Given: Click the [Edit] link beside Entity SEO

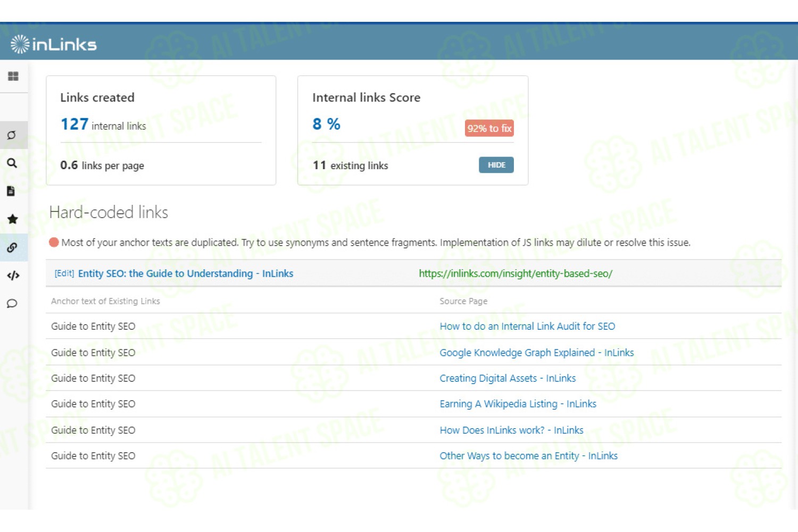Looking at the screenshot, I should 64,273.
